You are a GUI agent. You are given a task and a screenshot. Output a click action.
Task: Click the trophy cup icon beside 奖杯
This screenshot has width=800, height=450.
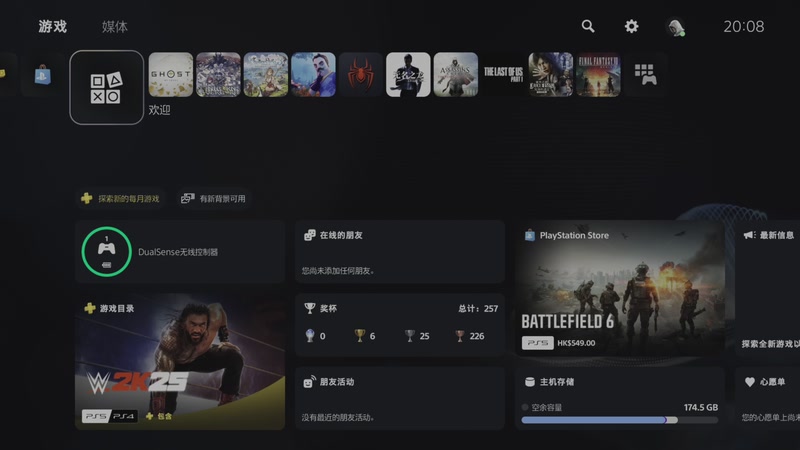tap(309, 308)
